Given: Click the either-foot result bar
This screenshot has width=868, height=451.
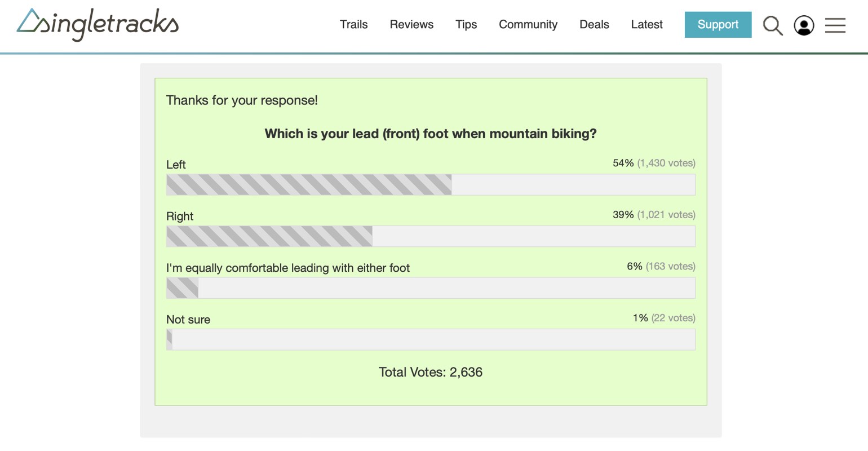Looking at the screenshot, I should (x=431, y=288).
